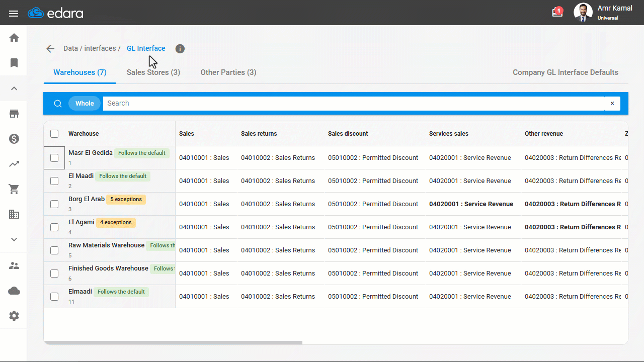The image size is (644, 362).
Task: Open the building sidebar icon
Action: (14, 214)
